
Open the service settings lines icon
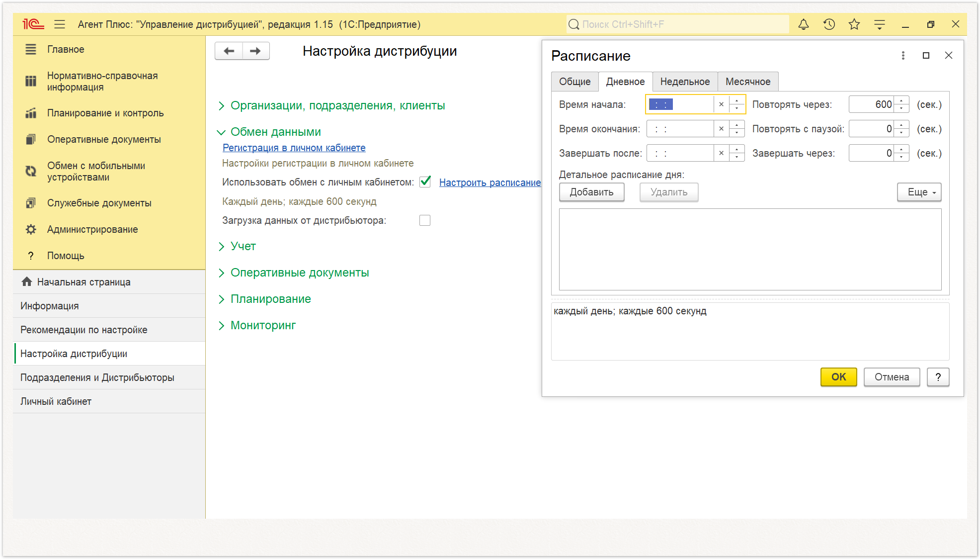(879, 24)
